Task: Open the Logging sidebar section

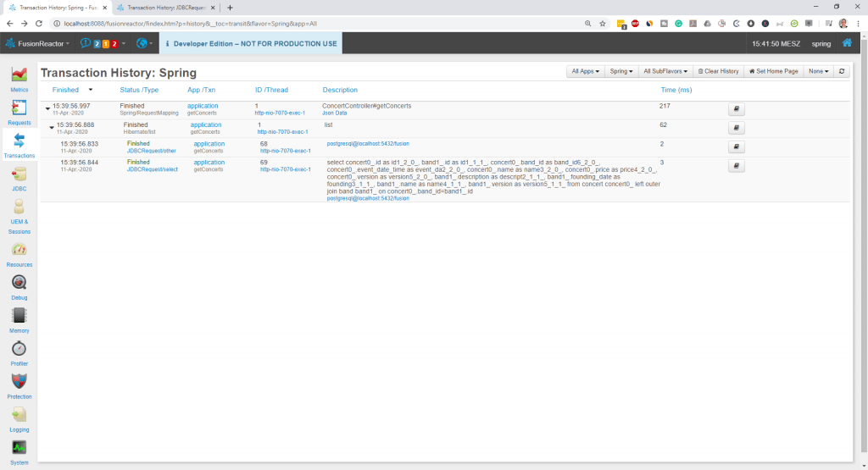Action: click(x=19, y=420)
